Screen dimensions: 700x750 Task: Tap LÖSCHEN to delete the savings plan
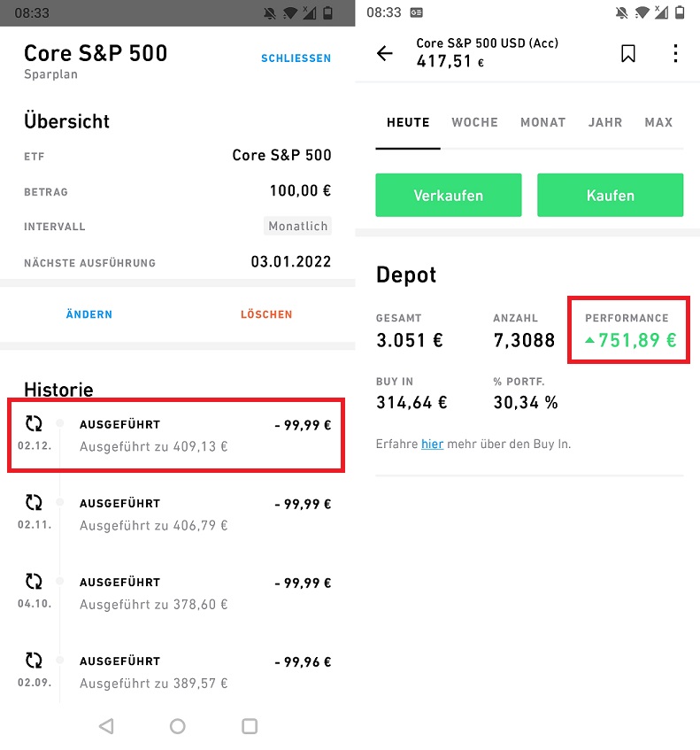click(x=266, y=314)
